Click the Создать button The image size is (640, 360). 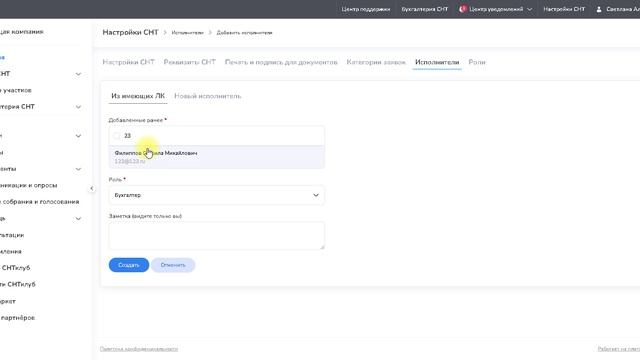pos(129,265)
